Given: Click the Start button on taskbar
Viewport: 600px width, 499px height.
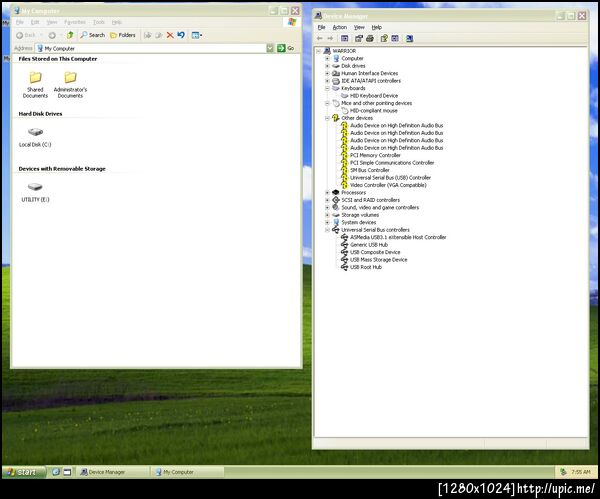Looking at the screenshot, I should [24, 472].
